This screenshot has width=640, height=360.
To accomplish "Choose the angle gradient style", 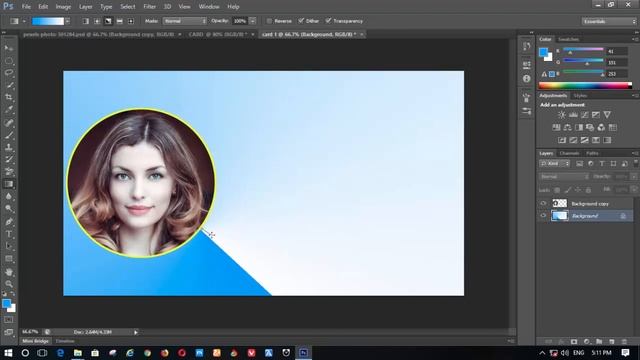I will pyautogui.click(x=108, y=21).
